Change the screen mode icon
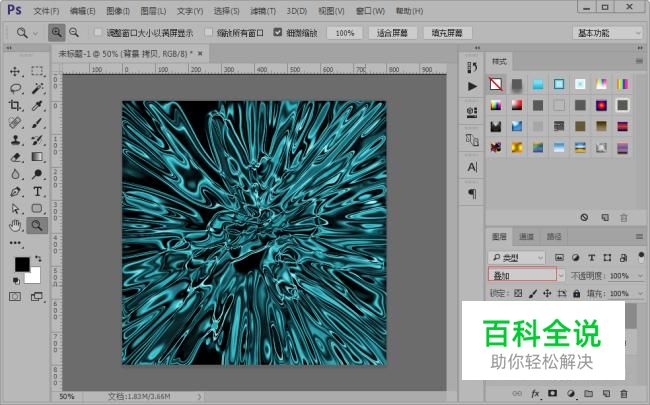Screen dimensions: 650x405 tap(37, 296)
